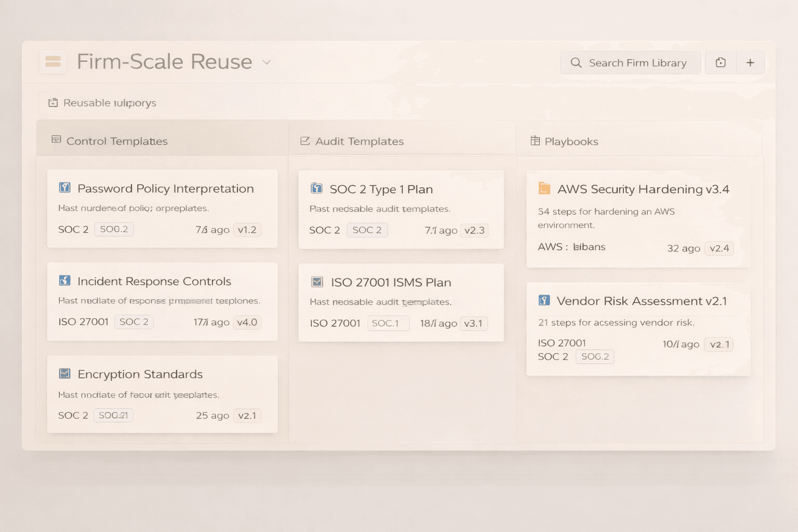Click the SOC.1 tag on ISO 27001 ISMS Plan
This screenshot has height=532, width=798.
[387, 323]
